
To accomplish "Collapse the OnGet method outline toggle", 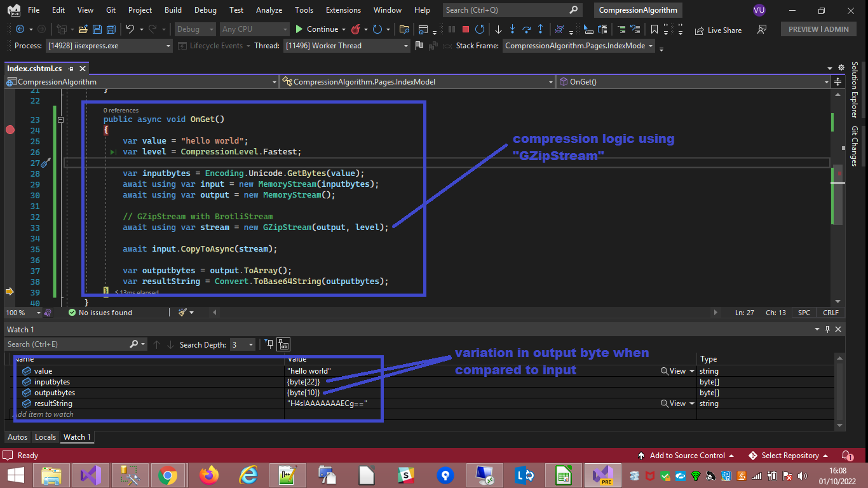I will pos(61,119).
